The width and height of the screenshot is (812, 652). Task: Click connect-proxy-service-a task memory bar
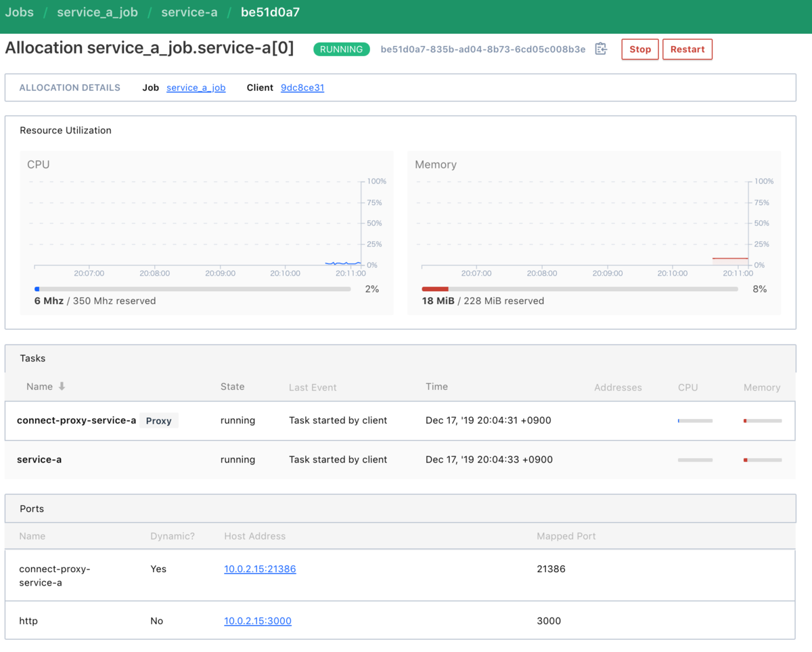[762, 420]
